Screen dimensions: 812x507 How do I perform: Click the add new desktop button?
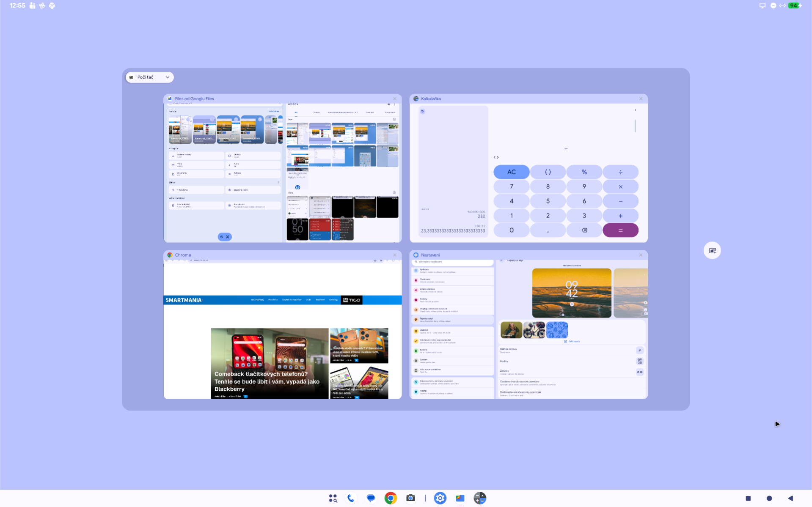tap(712, 251)
